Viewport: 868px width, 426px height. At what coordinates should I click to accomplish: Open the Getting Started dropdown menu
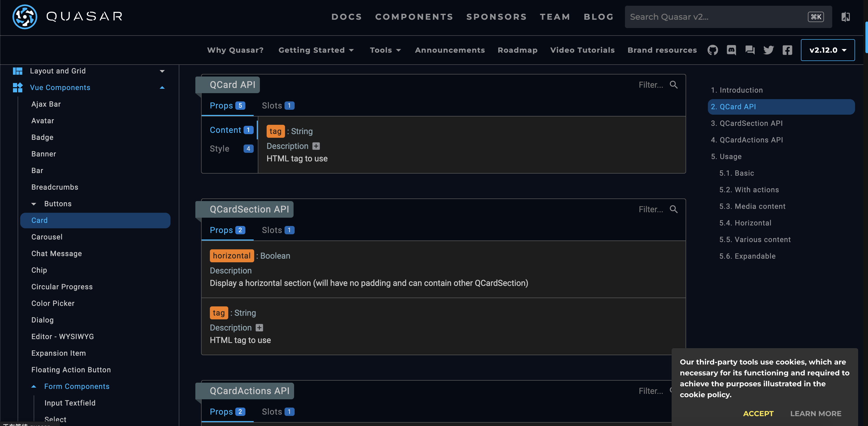pyautogui.click(x=316, y=50)
